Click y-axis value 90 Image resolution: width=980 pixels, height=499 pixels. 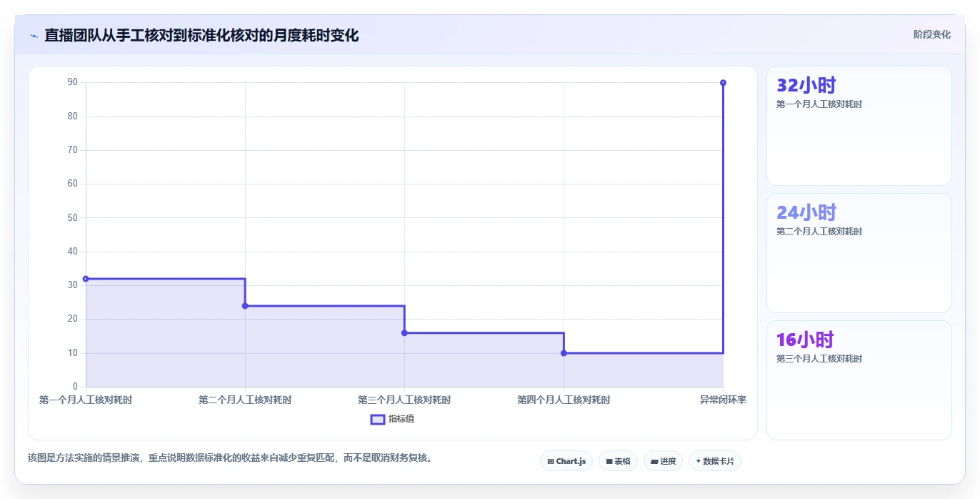(73, 82)
